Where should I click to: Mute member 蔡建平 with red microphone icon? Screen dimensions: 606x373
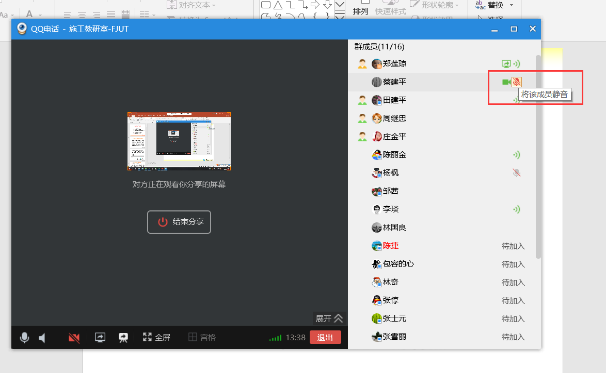pos(517,82)
